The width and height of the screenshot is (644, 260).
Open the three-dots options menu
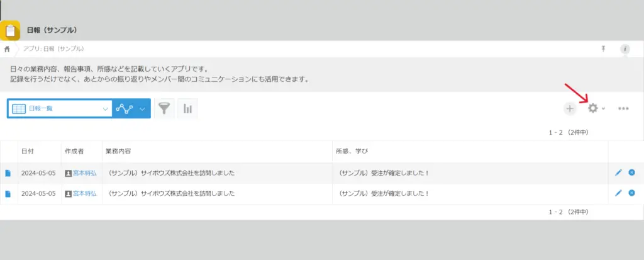coord(623,108)
